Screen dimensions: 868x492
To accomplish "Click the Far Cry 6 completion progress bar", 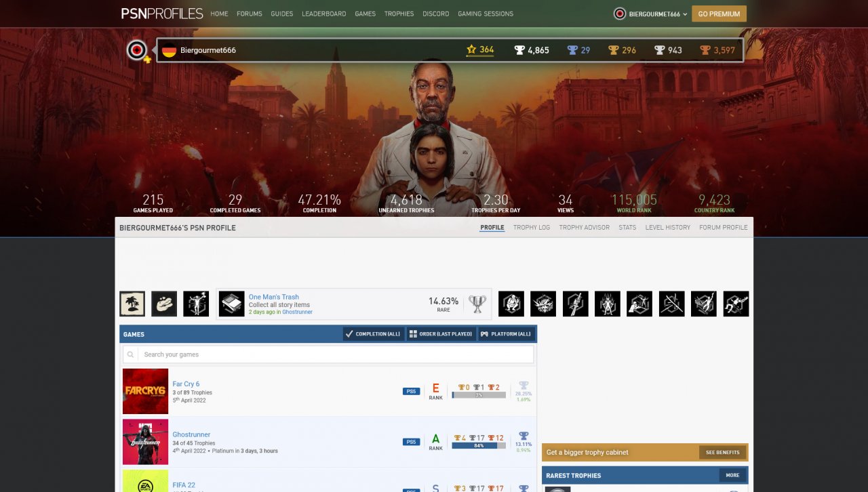I will click(479, 395).
